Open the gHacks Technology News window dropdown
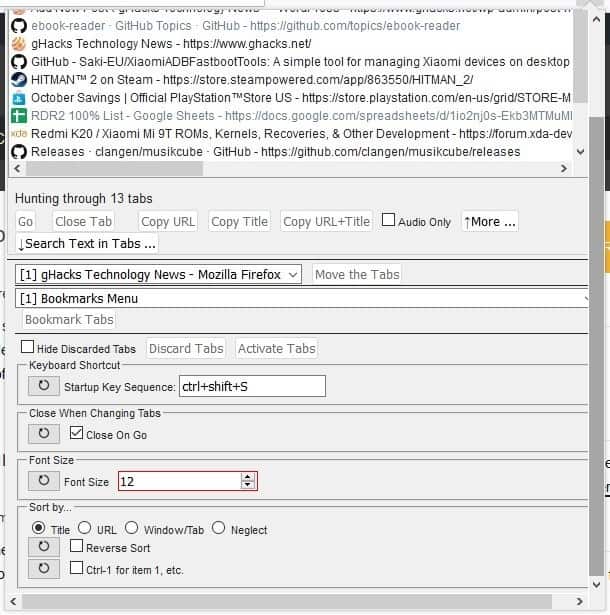The image size is (610, 615). [x=158, y=275]
